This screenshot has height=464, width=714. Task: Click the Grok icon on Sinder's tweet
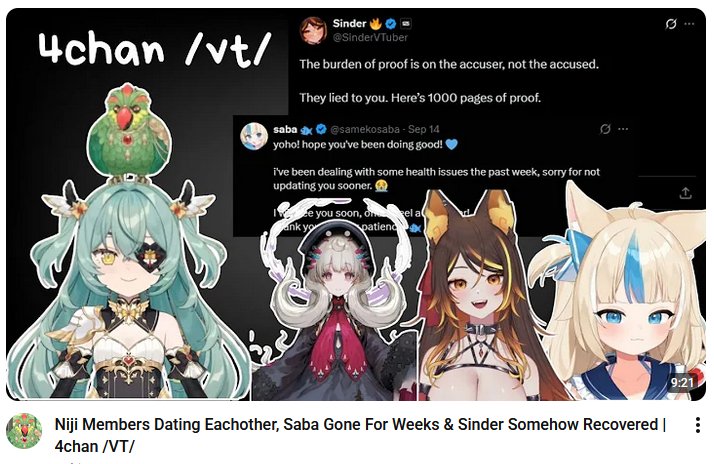(671, 24)
